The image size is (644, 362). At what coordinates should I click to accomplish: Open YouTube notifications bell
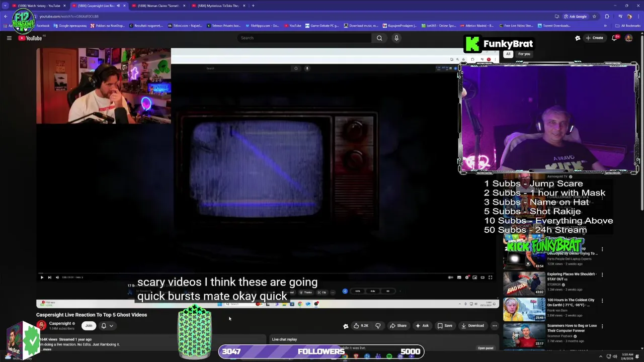click(x=615, y=38)
